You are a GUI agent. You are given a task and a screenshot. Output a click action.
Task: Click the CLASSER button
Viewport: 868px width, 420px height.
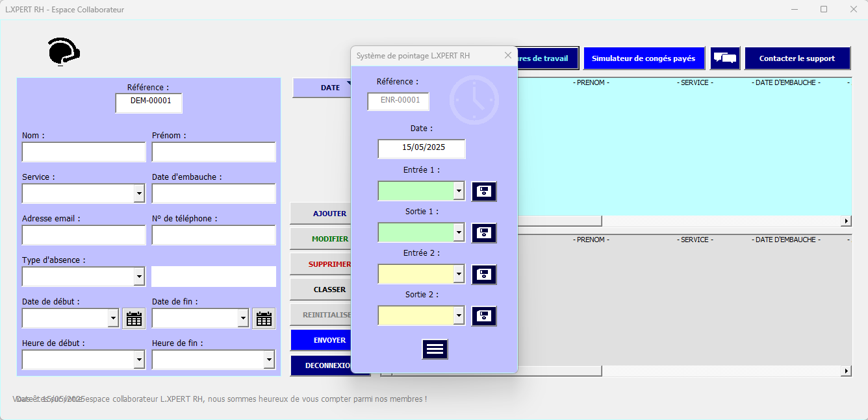pyautogui.click(x=321, y=290)
